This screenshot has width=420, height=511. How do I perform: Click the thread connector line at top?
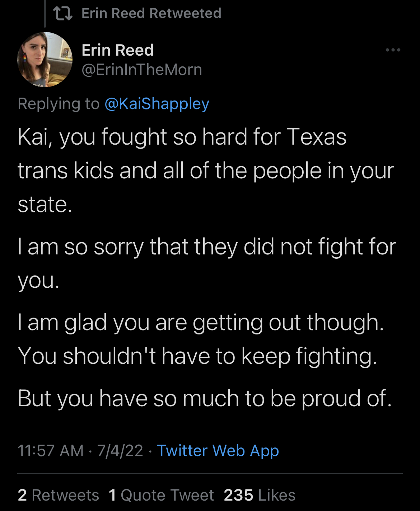[x=45, y=14]
